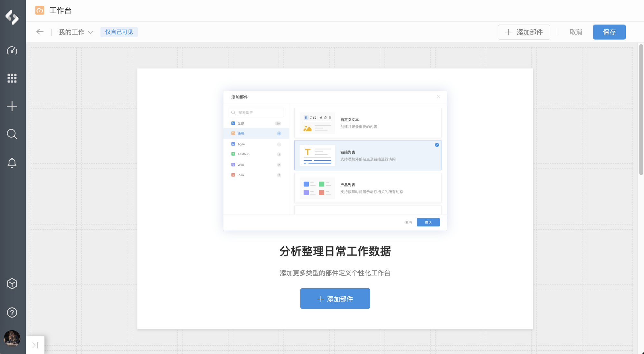This screenshot has height=354, width=644.
Task: Click the 添加部件 dialog illustration image
Action: point(335,160)
